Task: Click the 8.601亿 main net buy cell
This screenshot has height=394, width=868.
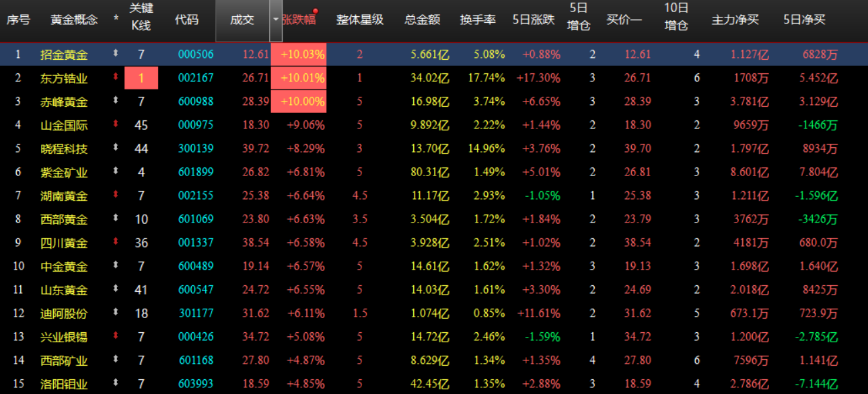Action: tap(750, 172)
